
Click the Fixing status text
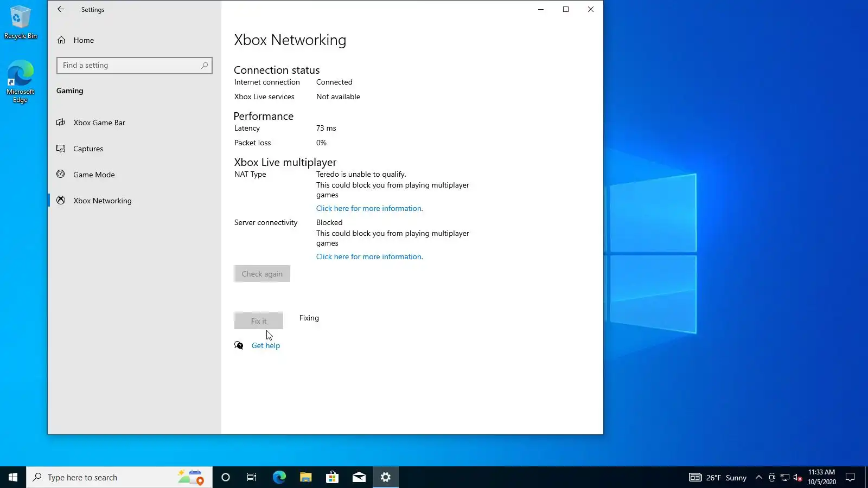309,318
